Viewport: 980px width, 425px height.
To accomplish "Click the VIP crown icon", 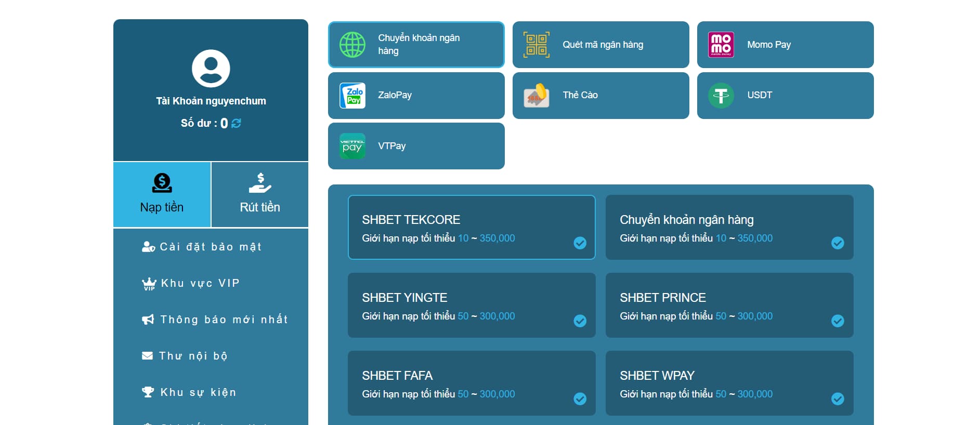I will [x=149, y=284].
